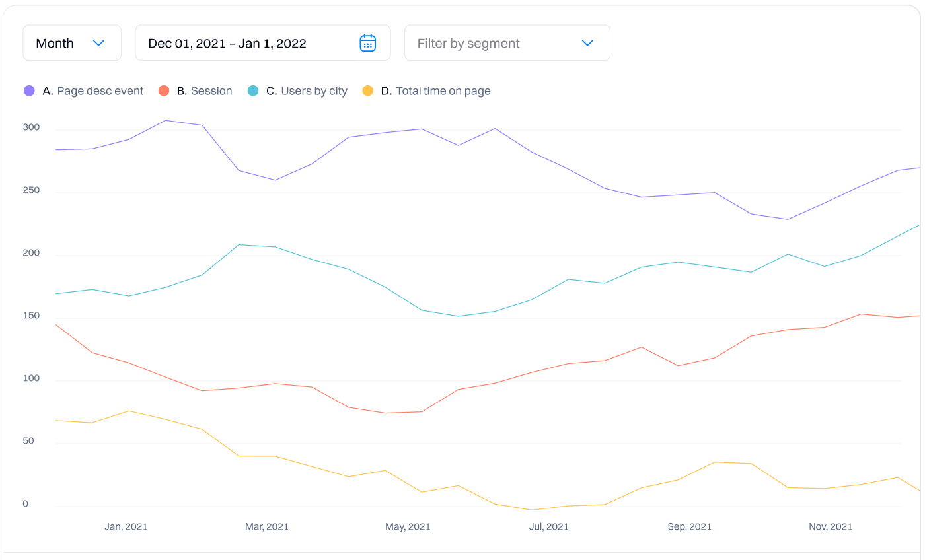Screen dimensions: 925x560
Task: Toggle Total time on page legend item
Action: pos(427,91)
